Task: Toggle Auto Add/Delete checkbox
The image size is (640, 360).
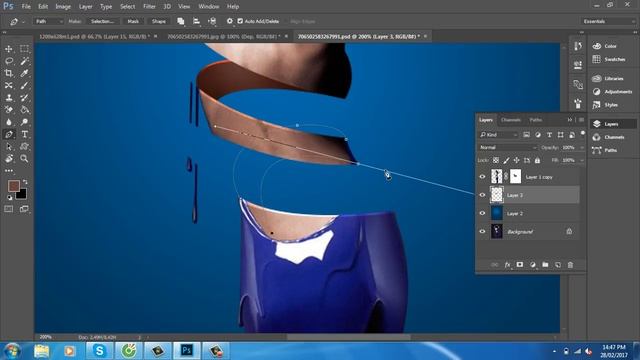Action: [240, 21]
